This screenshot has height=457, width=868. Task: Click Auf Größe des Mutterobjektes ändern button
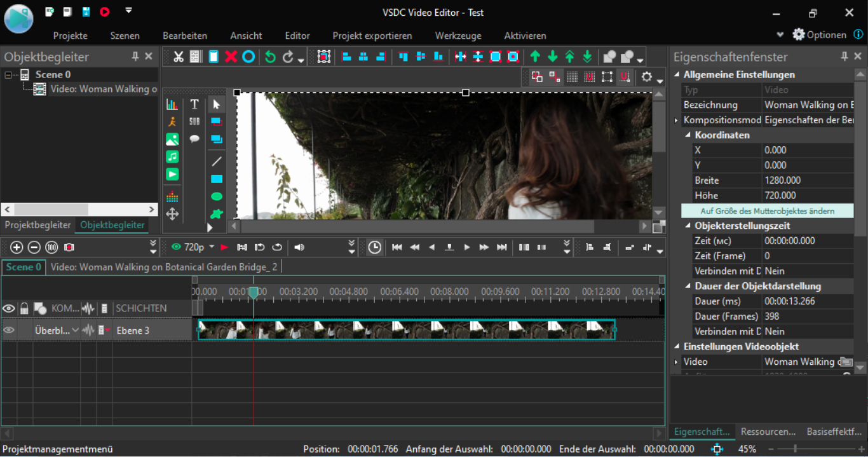click(x=767, y=211)
